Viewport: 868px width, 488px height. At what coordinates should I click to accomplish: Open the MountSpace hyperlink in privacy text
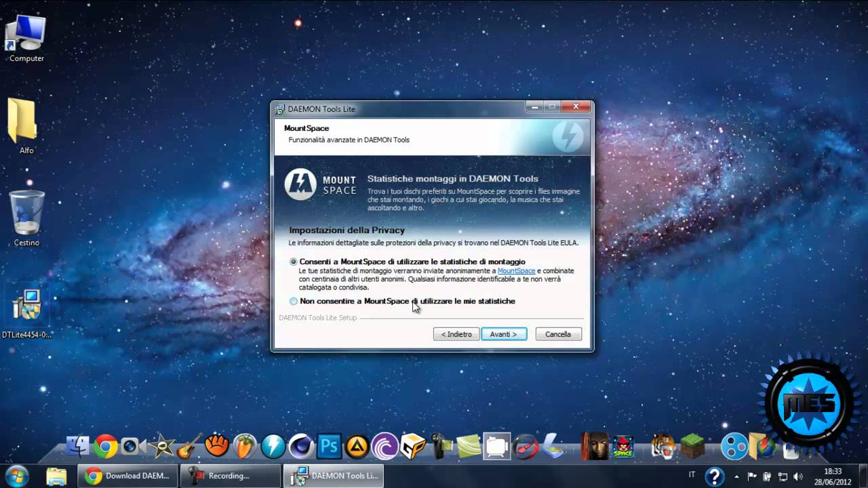516,270
